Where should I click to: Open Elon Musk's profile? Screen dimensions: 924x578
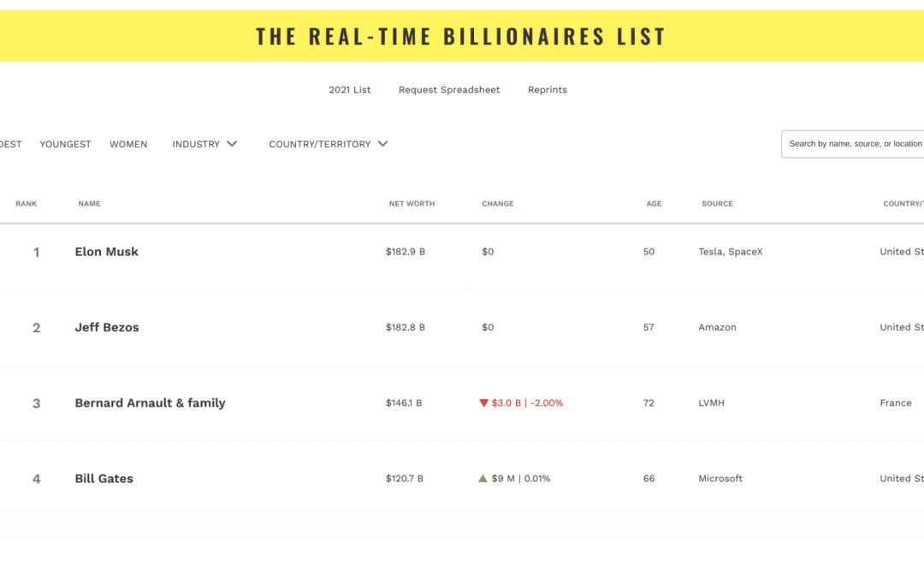pyautogui.click(x=107, y=252)
